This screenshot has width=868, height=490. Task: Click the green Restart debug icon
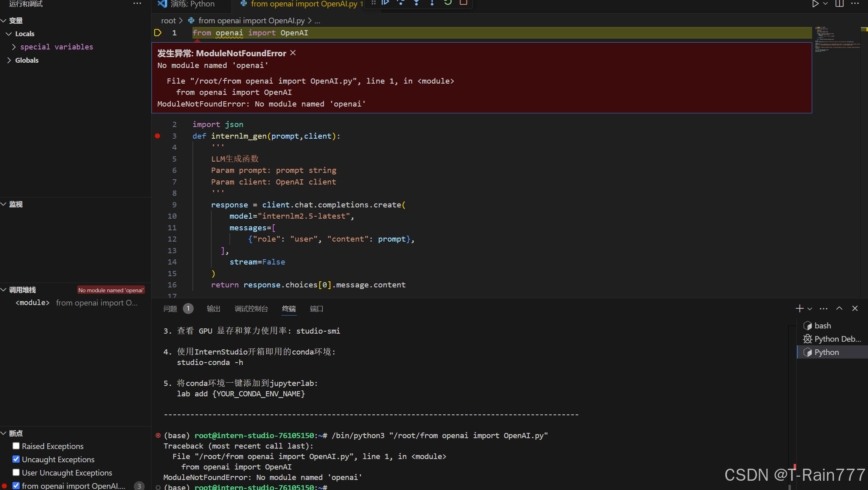click(448, 3)
